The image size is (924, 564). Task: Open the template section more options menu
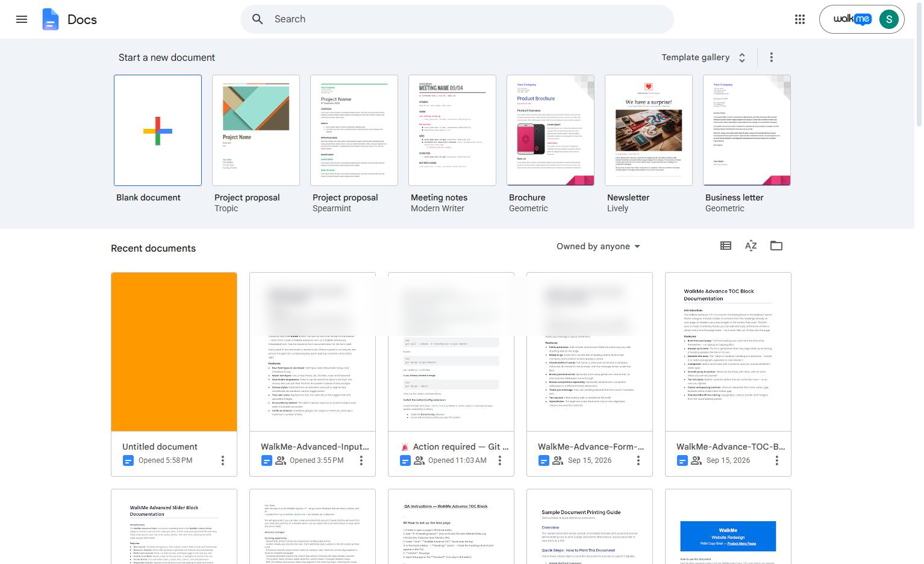(x=772, y=57)
